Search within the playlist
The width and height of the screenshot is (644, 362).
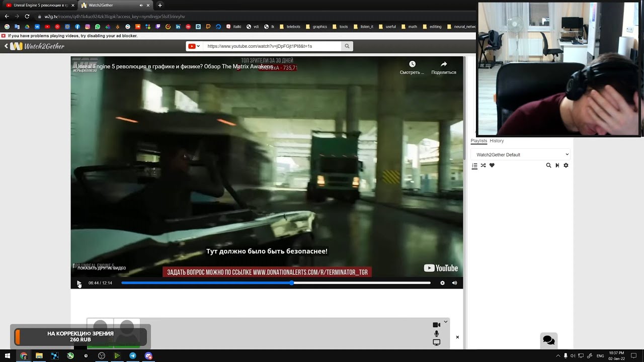pos(548,165)
